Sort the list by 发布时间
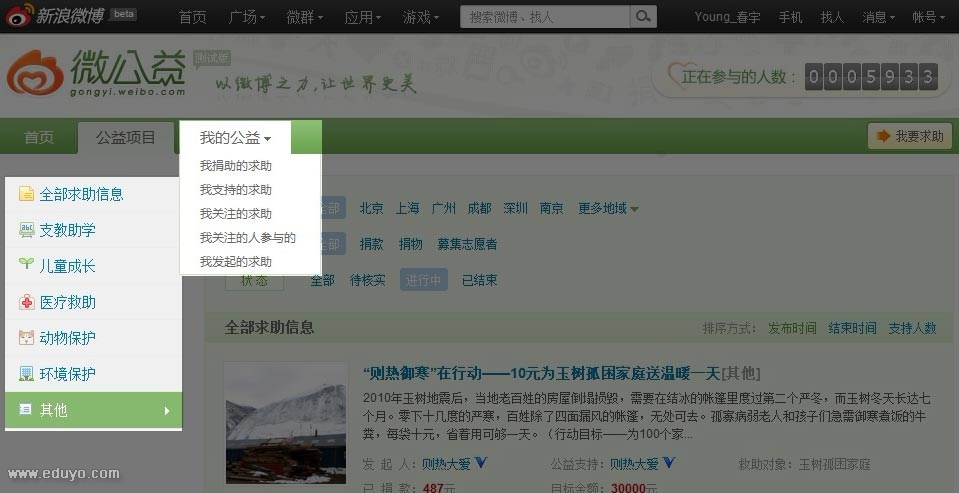Viewport: 959px width, 493px height. click(792, 328)
